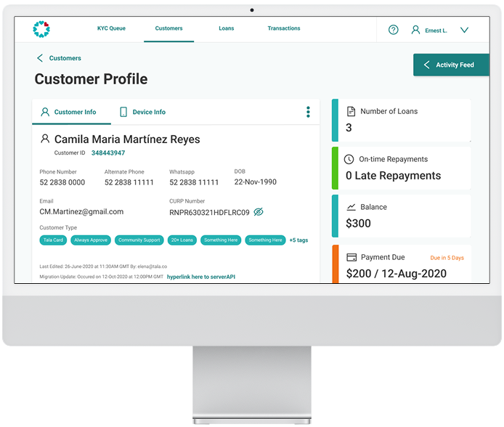504x427 pixels.
Task: Click the Balance trend chart icon
Action: (x=351, y=207)
